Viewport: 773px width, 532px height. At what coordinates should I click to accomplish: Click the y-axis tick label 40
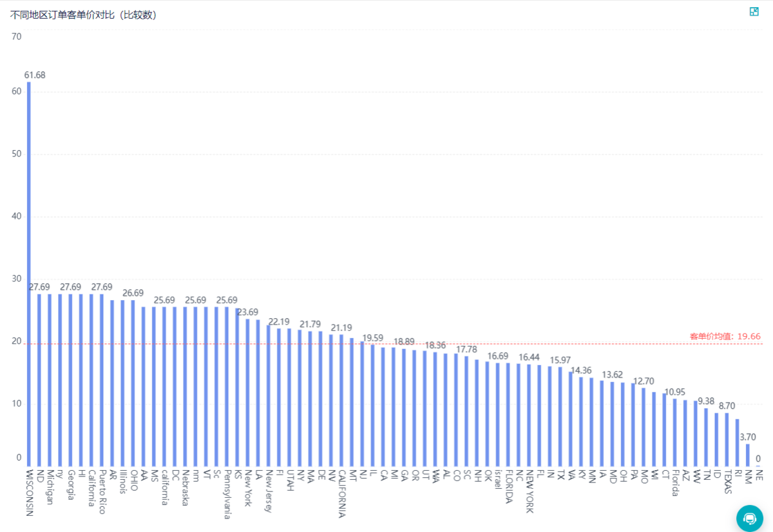pos(16,216)
